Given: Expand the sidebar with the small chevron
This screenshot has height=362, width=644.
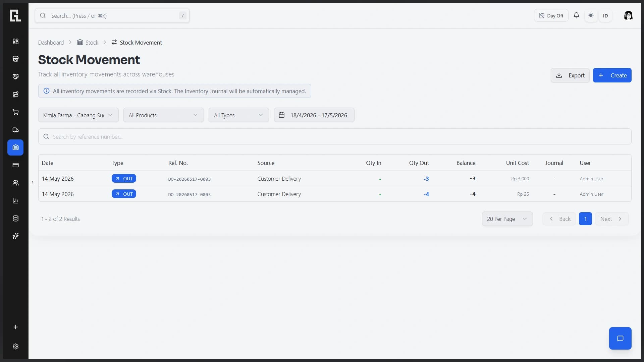Looking at the screenshot, I should coord(33,182).
